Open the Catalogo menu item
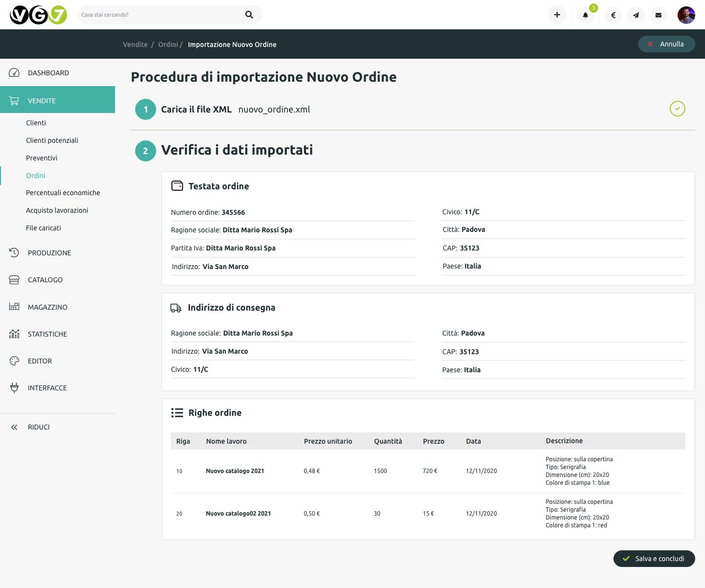 pyautogui.click(x=45, y=280)
